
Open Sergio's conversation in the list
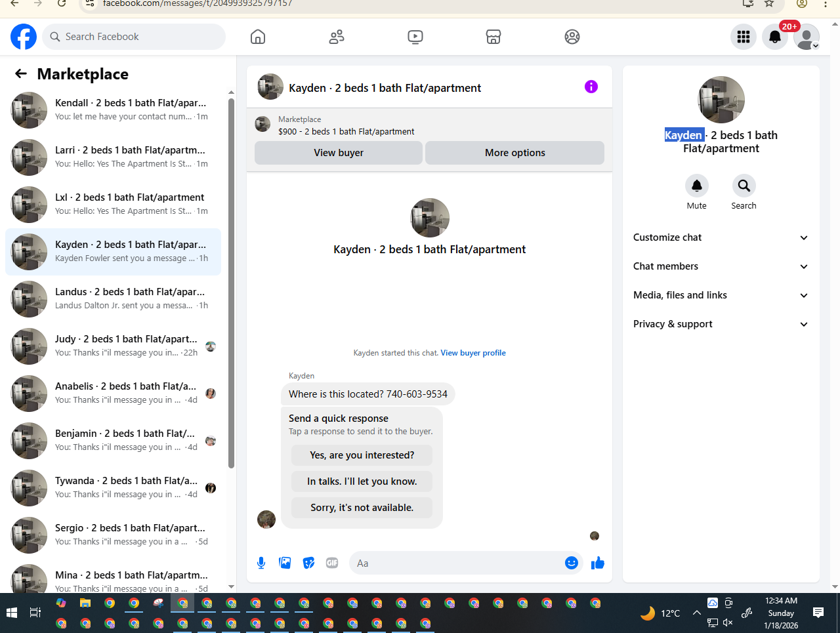point(113,535)
